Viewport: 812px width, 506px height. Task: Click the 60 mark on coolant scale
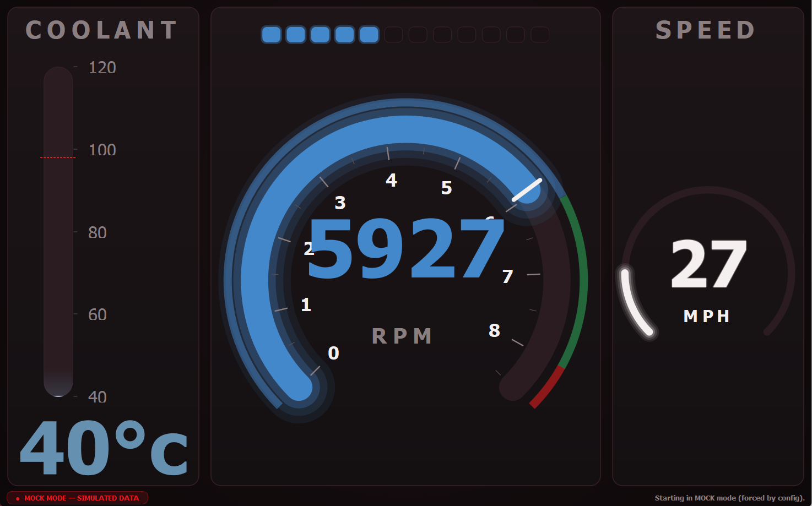pos(98,314)
